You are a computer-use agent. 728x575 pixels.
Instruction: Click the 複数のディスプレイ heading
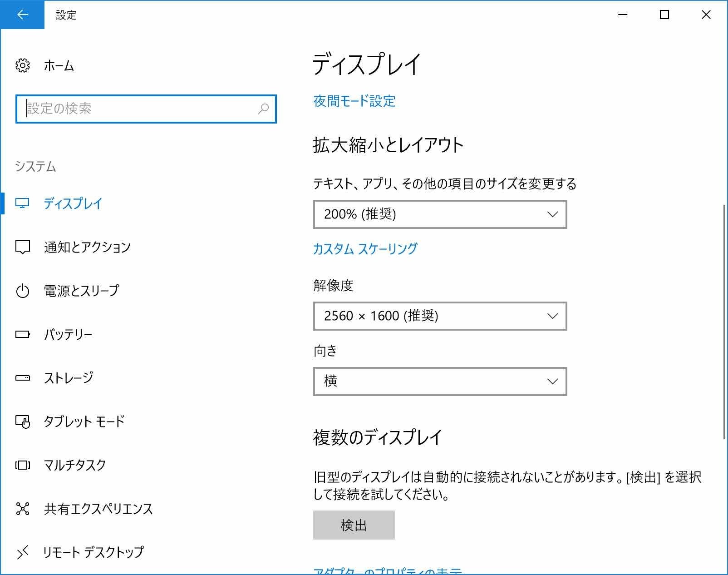click(377, 437)
